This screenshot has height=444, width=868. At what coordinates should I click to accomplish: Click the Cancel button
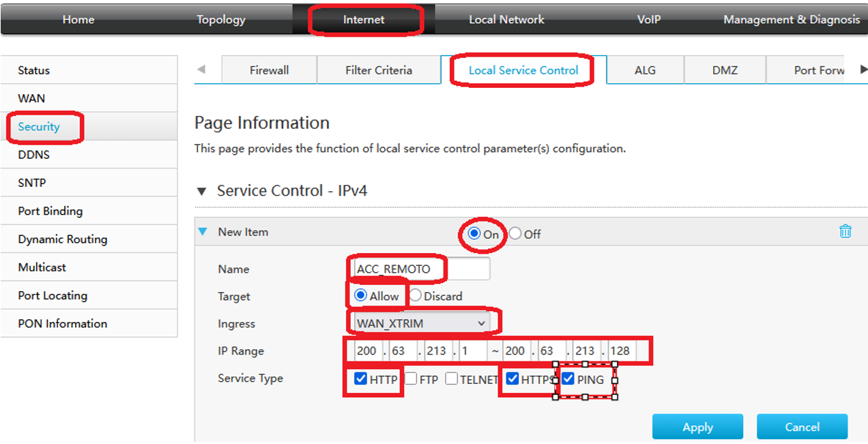(802, 427)
